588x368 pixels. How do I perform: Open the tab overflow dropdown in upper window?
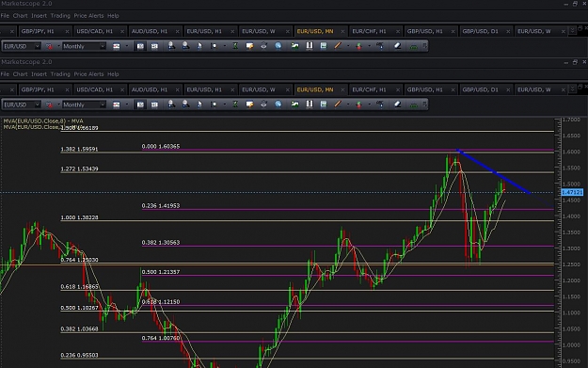[572, 31]
